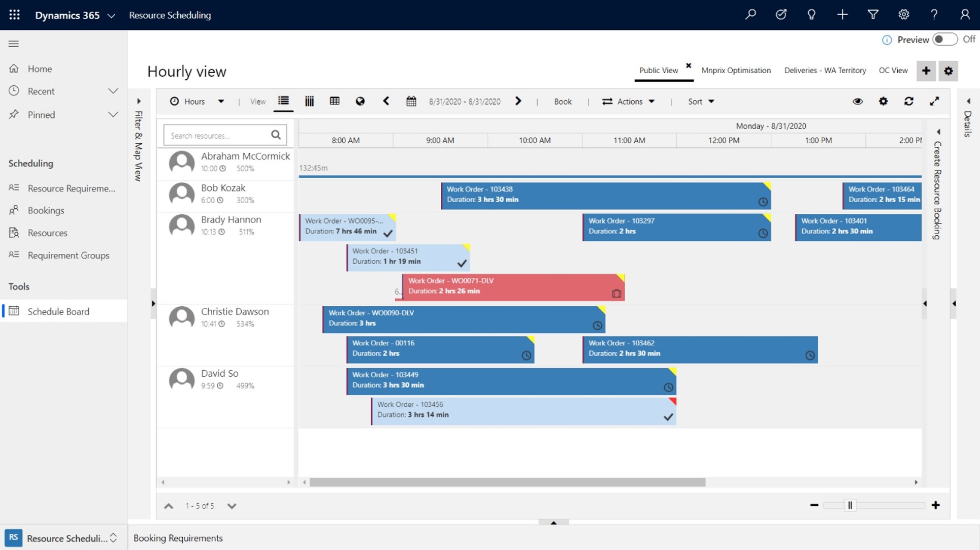This screenshot has width=980, height=550.
Task: Select Work Order 103456 booking
Action: [524, 410]
